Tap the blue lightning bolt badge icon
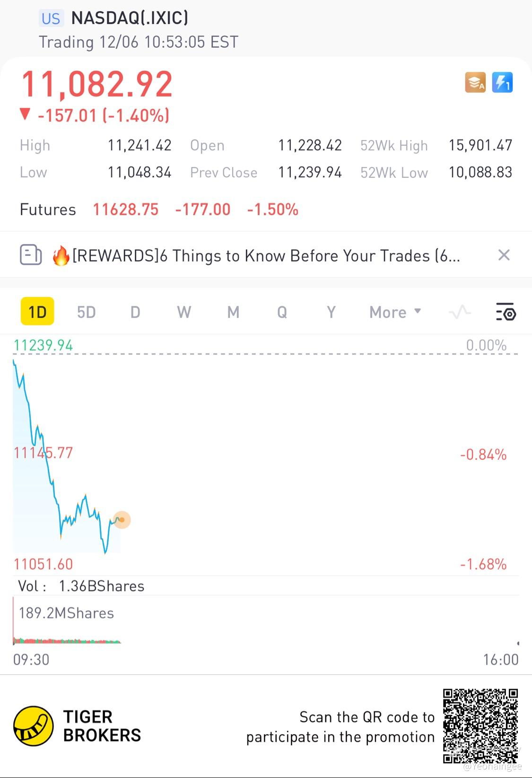The width and height of the screenshot is (532, 778). (502, 83)
